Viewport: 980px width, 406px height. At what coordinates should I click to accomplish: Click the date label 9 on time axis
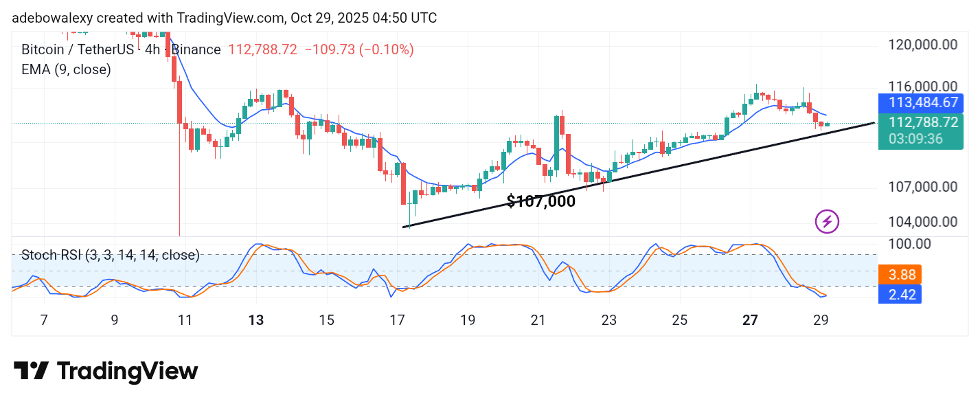coord(115,320)
